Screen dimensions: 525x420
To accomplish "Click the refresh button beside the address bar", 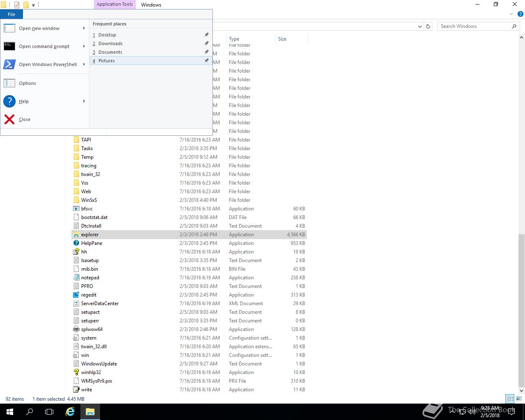I will pos(428,26).
